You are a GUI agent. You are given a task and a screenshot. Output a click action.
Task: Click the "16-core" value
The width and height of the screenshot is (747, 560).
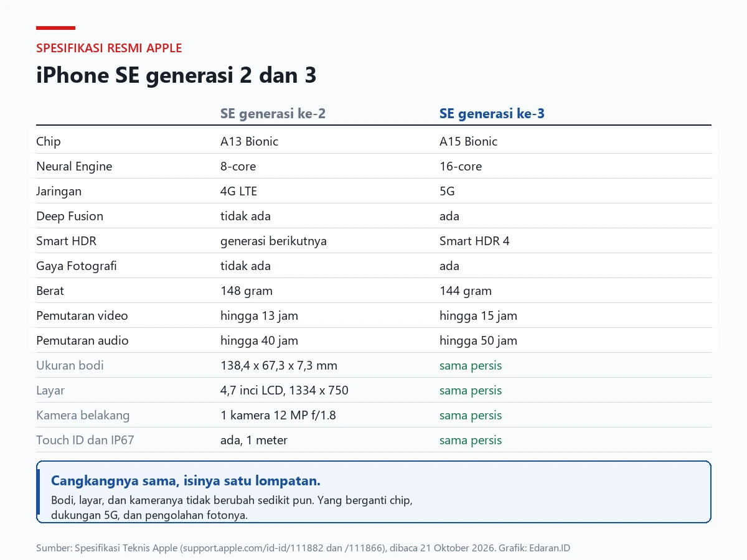tap(461, 166)
